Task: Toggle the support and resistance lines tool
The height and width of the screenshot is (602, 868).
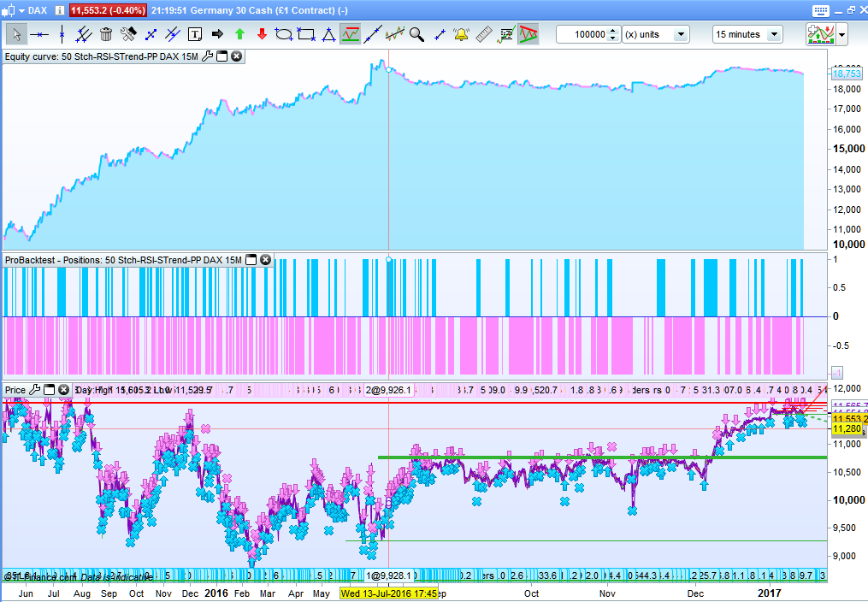Action: pos(351,34)
